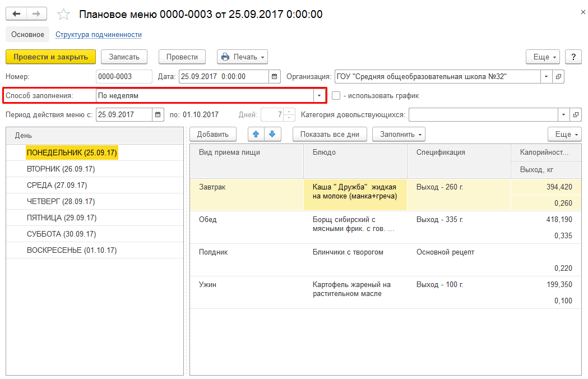Click the Организация input field

point(438,77)
